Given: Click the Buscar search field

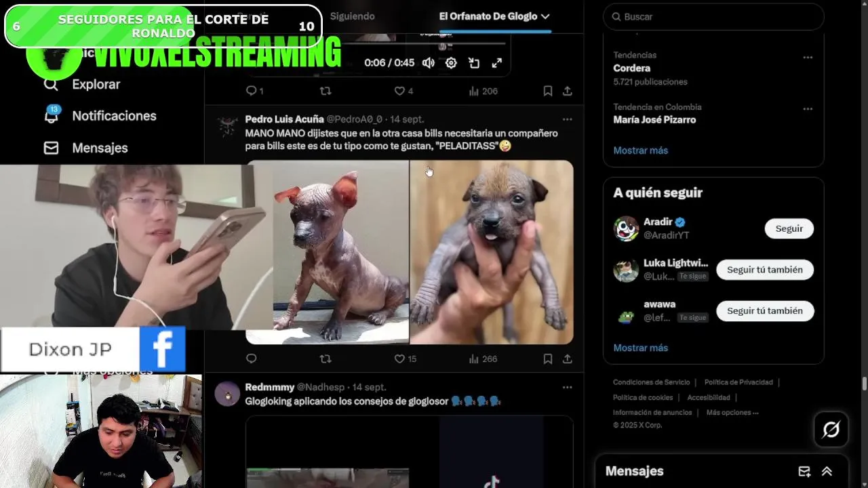Looking at the screenshot, I should click(713, 16).
